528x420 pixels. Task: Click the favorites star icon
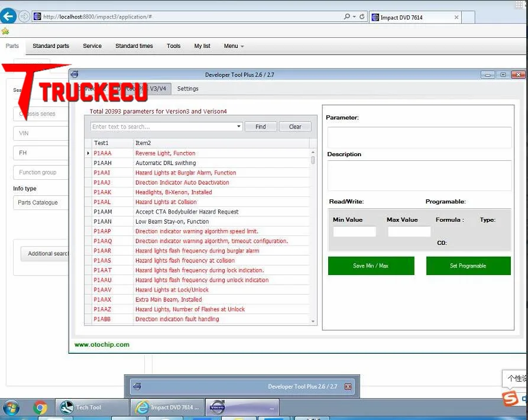5,31
